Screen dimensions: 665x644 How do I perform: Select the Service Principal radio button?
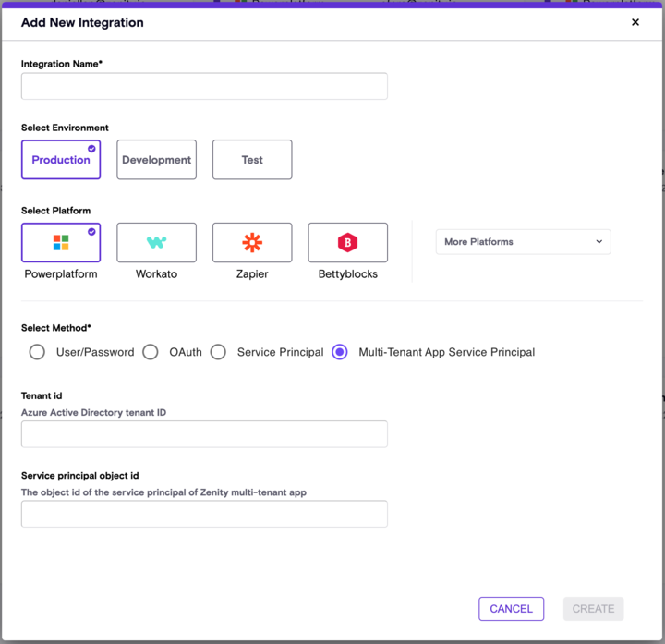[218, 352]
